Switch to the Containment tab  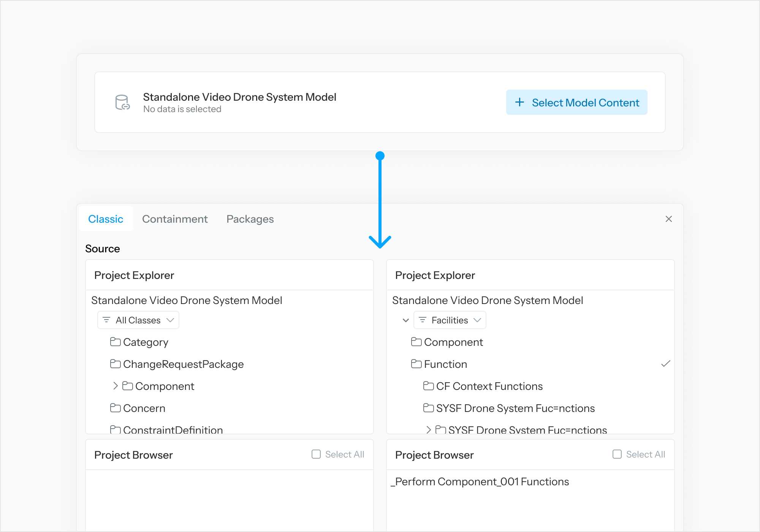point(175,219)
